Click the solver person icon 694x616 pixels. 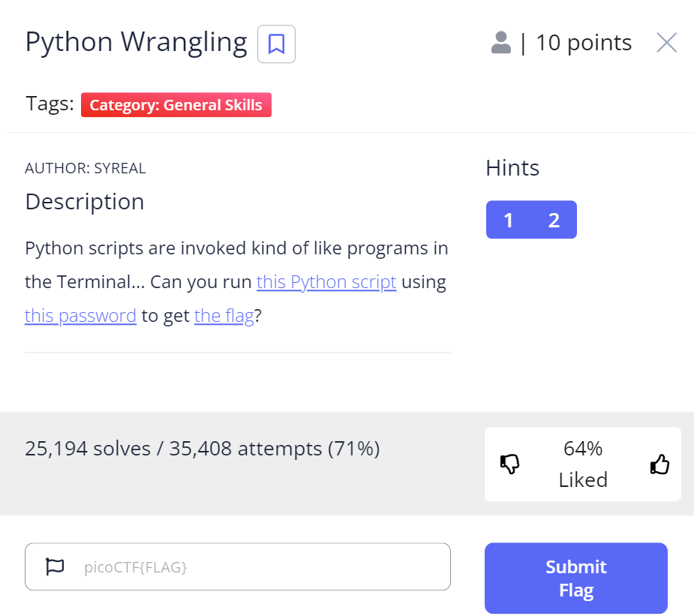(501, 43)
